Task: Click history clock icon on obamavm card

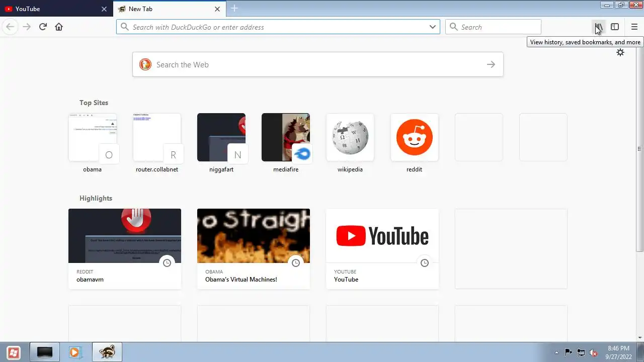Action: click(167, 263)
